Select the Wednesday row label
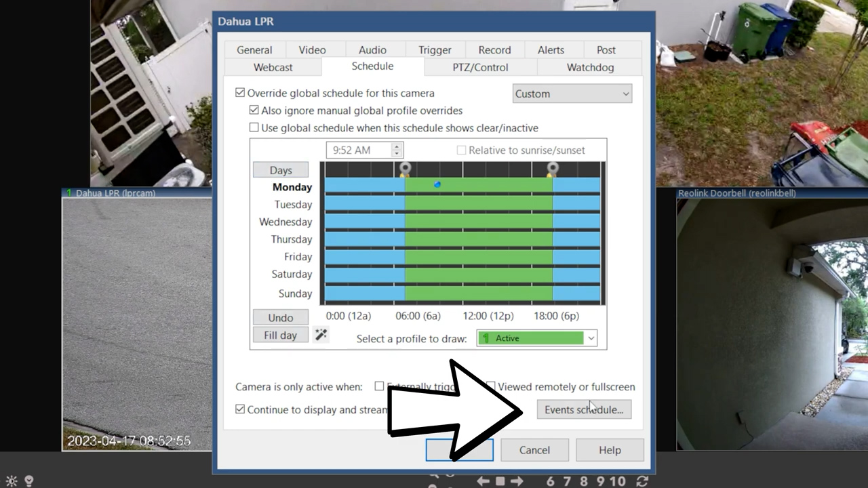 (285, 222)
